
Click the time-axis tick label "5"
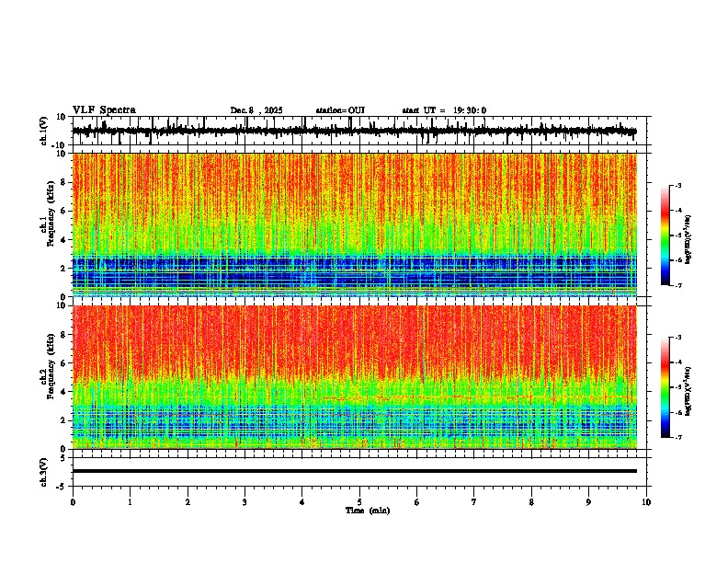359,502
